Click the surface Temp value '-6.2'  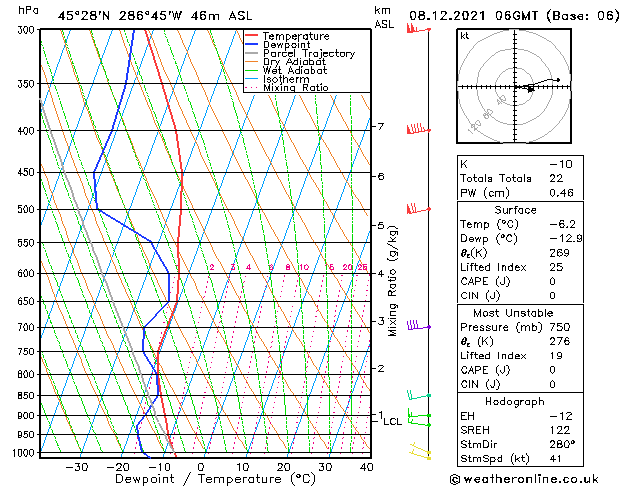click(562, 224)
